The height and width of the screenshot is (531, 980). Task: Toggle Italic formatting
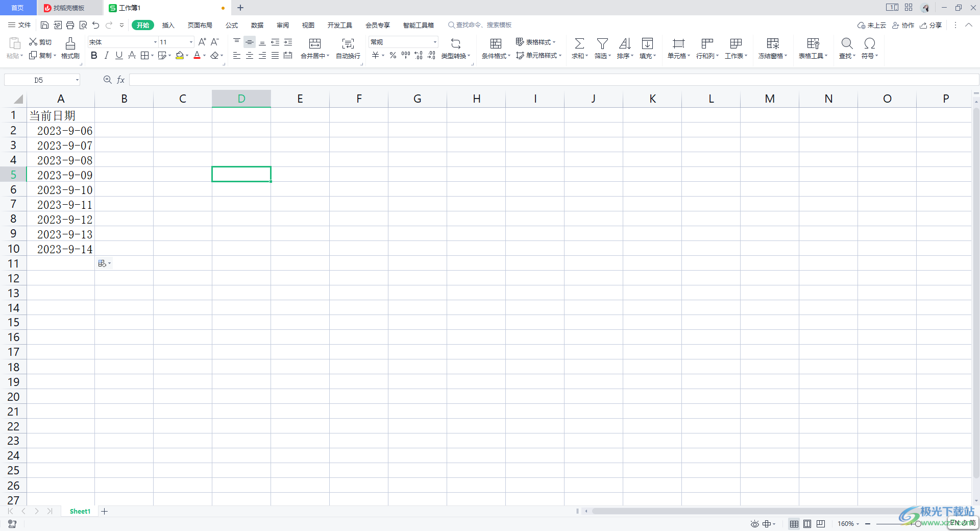(106, 55)
